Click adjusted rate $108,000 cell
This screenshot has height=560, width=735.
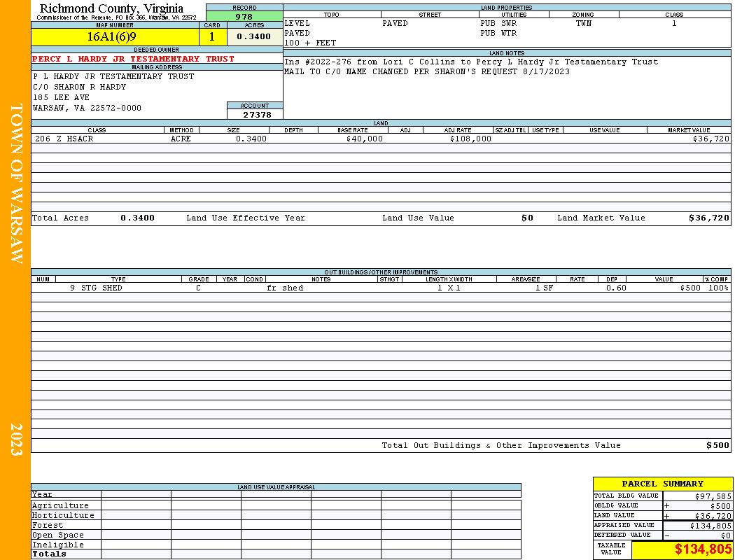click(470, 139)
